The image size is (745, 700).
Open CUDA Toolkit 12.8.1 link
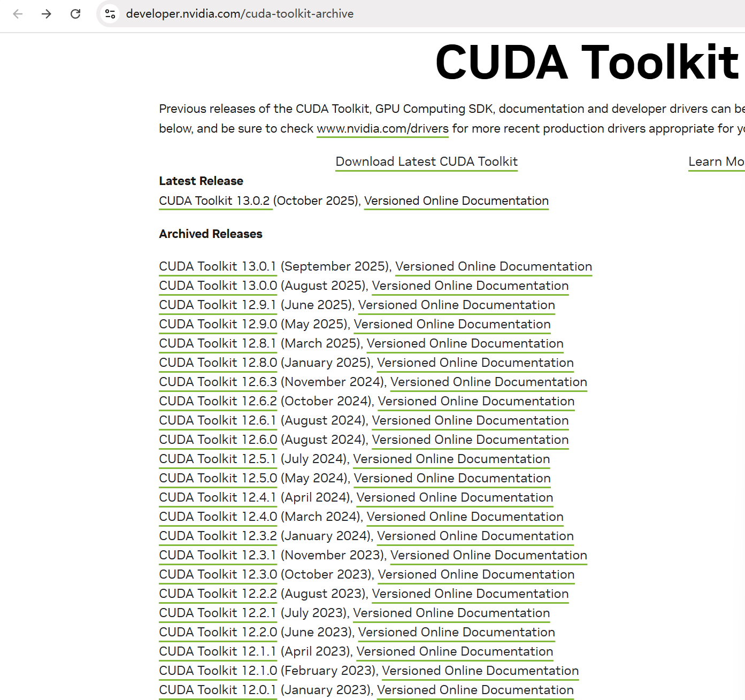(x=218, y=344)
